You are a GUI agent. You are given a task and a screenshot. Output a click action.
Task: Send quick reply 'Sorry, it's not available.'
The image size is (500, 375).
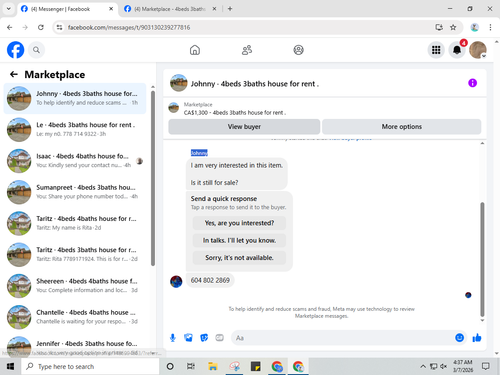pos(239,258)
